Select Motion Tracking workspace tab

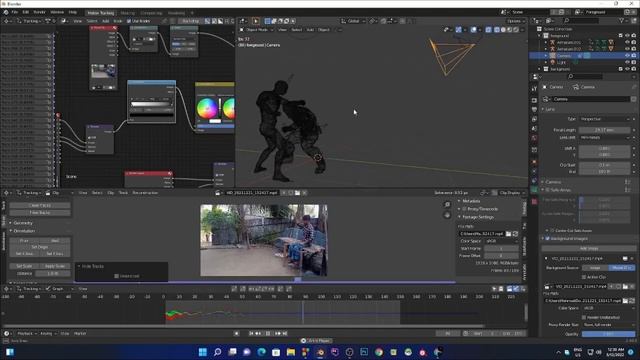click(x=100, y=13)
